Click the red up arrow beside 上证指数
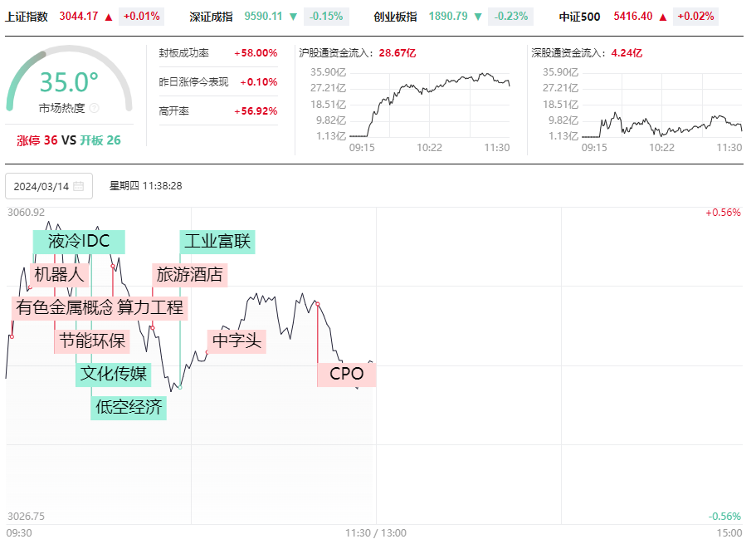Viewport: 756px width, 549px height. (109, 17)
